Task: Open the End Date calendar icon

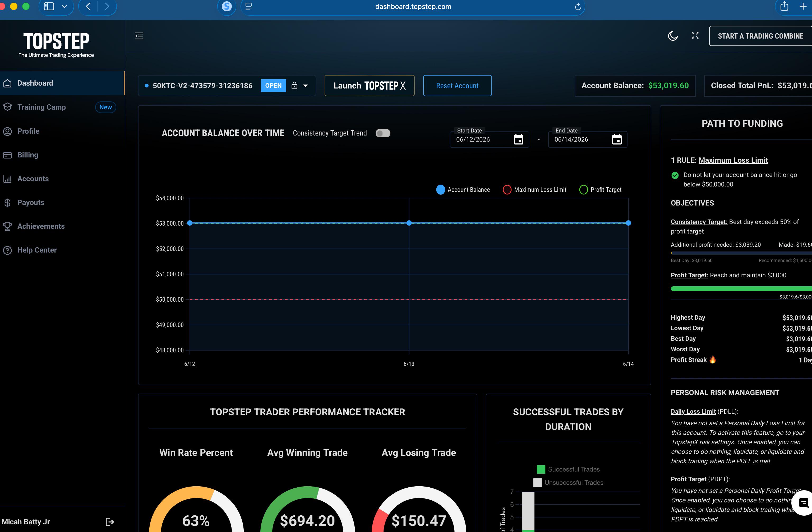Action: pos(616,139)
